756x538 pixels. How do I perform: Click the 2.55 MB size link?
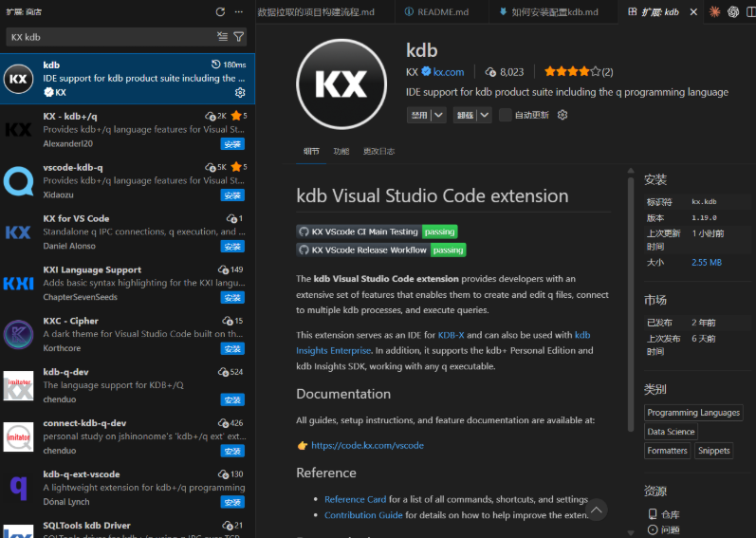(707, 262)
